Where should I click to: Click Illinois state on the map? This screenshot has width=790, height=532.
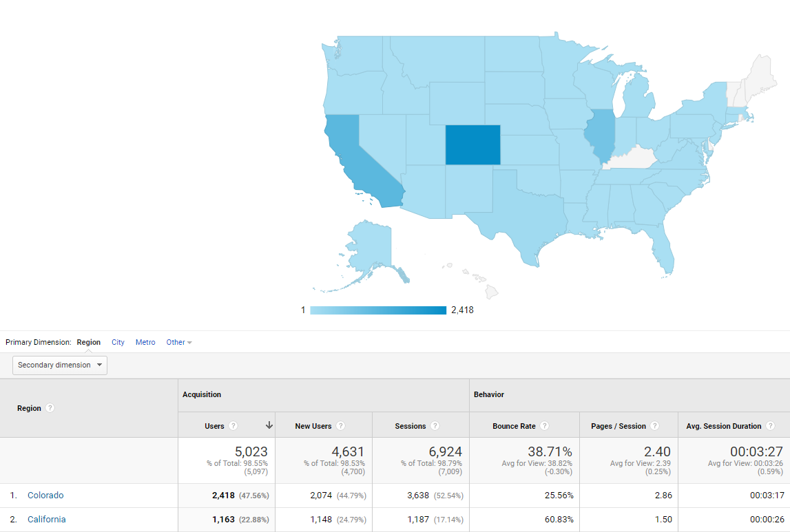[x=601, y=134]
